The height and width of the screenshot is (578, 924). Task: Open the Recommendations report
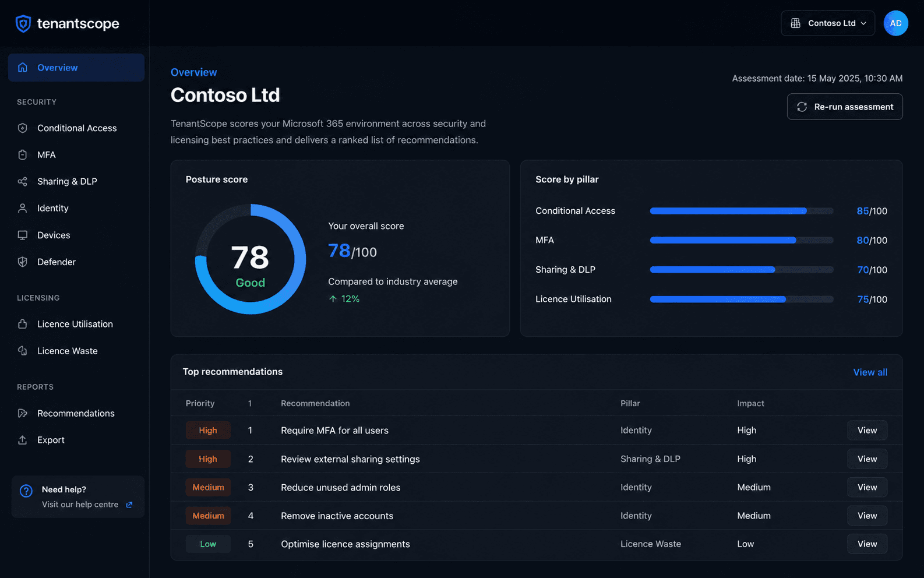pos(76,413)
